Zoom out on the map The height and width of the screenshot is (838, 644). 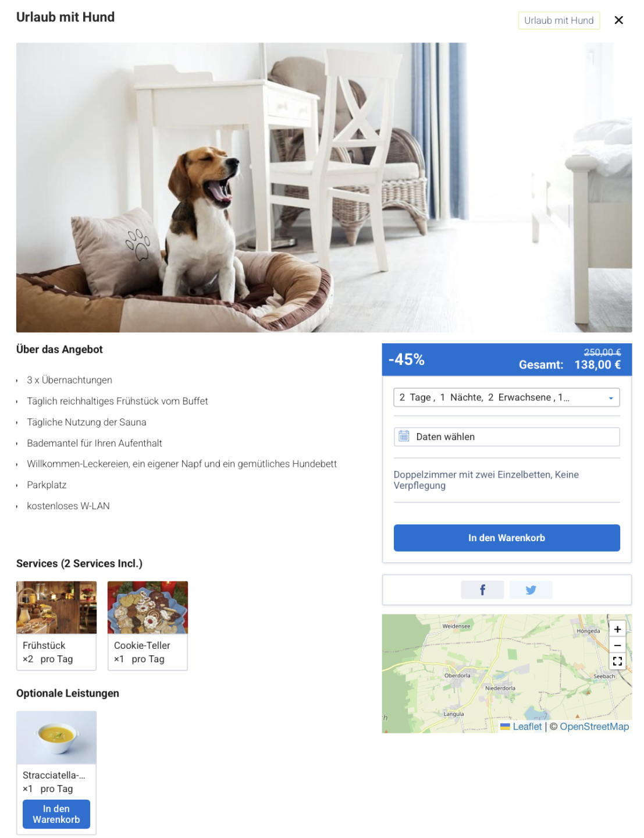(617, 645)
